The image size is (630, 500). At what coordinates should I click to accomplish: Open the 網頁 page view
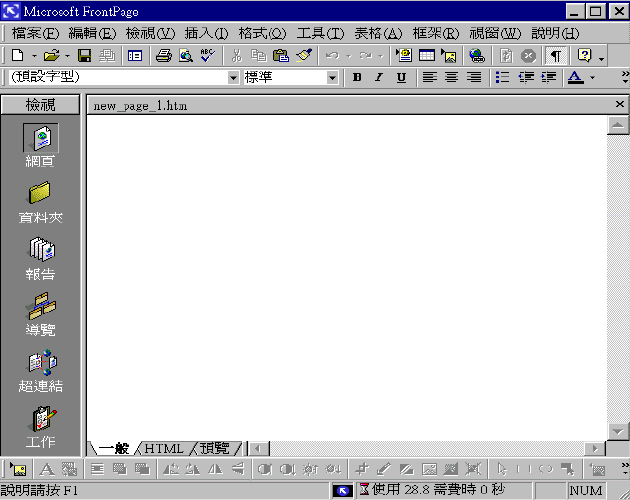tap(40, 145)
